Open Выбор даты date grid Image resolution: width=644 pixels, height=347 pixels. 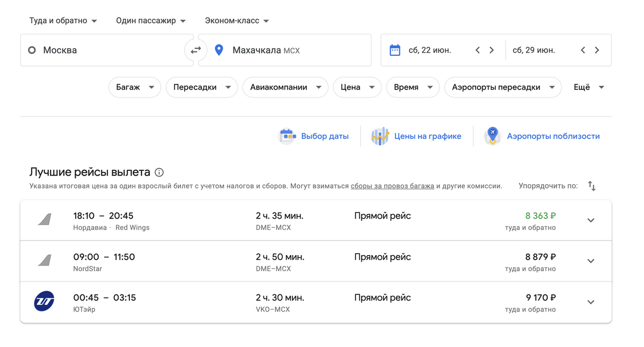pos(314,136)
